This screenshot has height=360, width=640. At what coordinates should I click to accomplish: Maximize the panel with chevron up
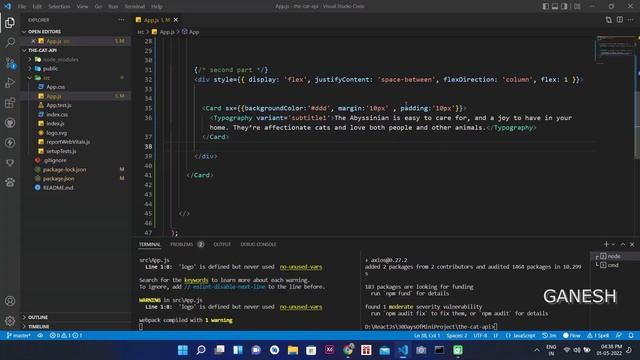(623, 244)
